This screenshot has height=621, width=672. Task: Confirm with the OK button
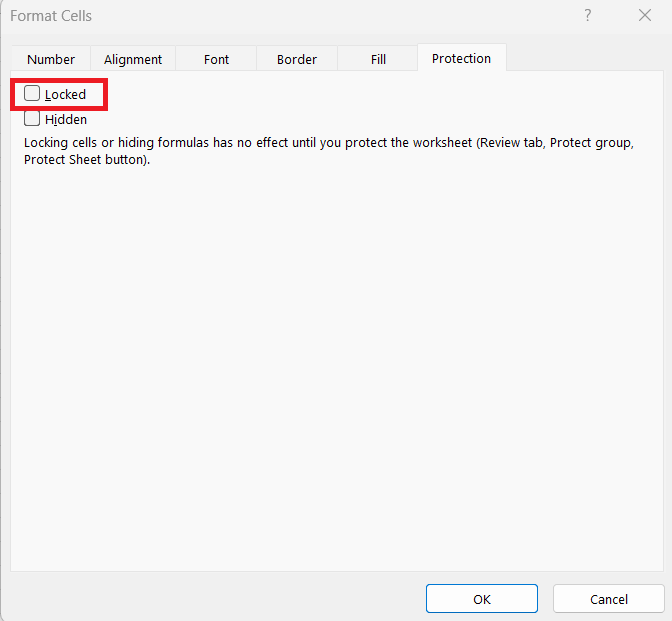[x=482, y=599]
